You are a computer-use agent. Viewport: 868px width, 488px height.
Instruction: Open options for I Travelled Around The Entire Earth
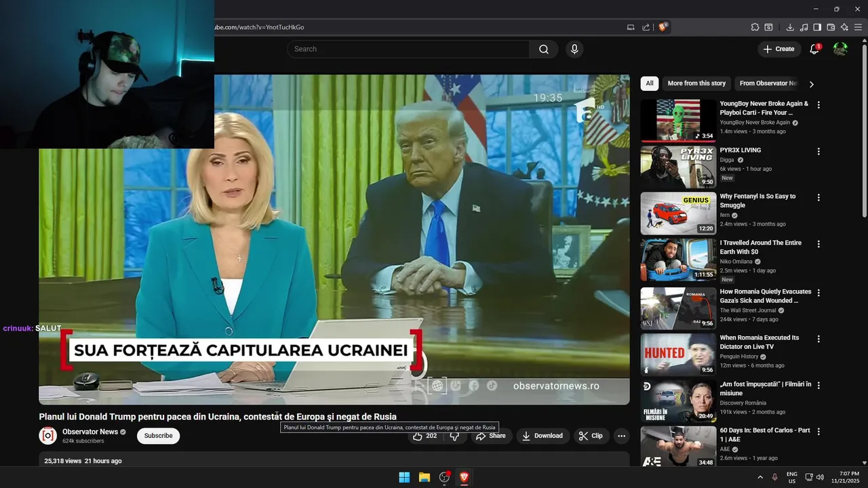(818, 243)
